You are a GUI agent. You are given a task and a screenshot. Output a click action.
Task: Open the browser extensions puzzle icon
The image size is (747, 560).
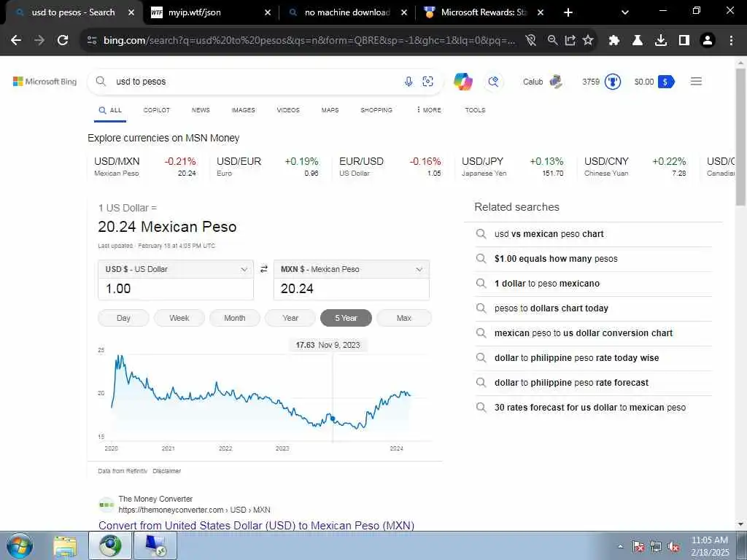pos(614,41)
